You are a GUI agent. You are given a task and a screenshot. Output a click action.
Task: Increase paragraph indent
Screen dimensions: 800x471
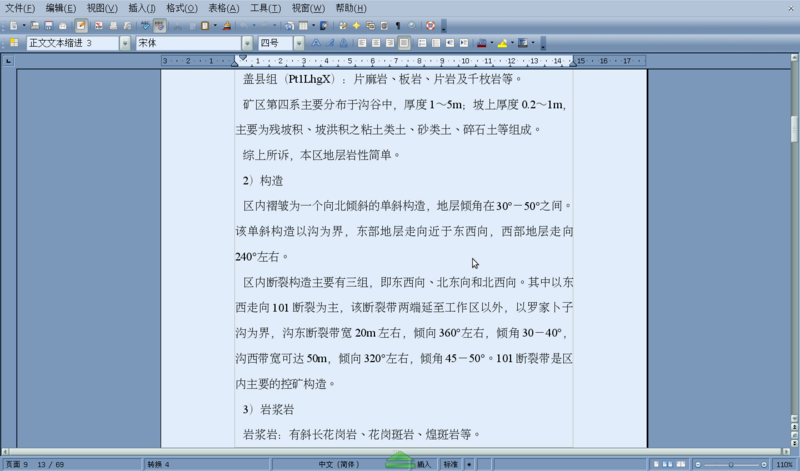coord(464,43)
